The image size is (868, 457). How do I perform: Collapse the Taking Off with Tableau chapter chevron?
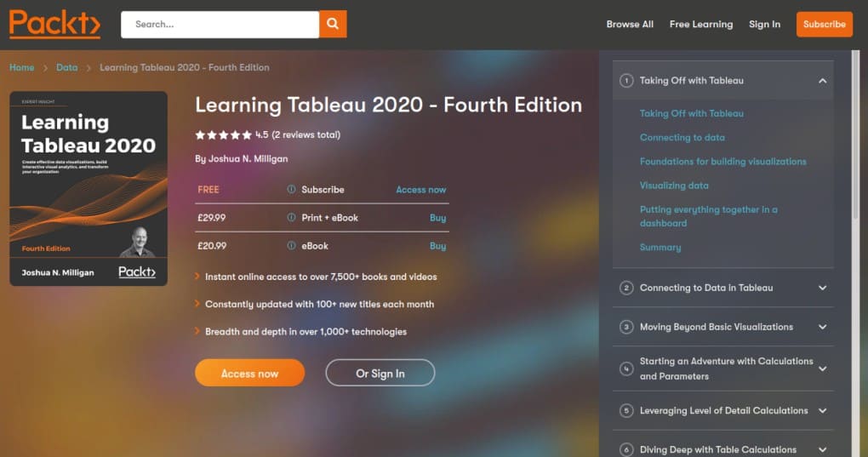point(823,81)
